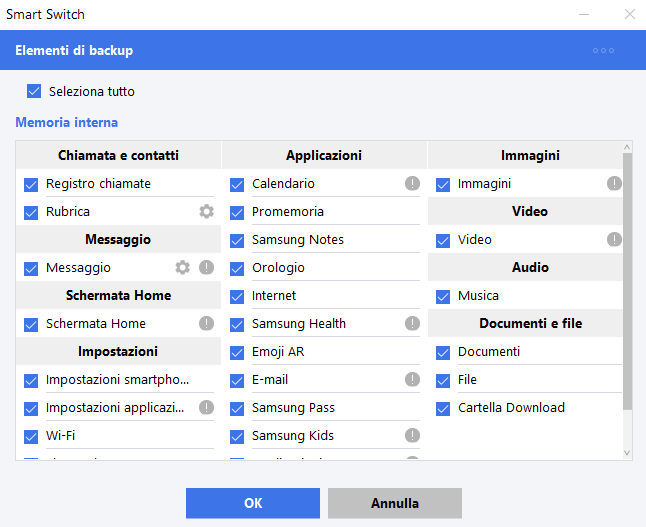Uncheck the Orologio checkbox

tap(237, 269)
